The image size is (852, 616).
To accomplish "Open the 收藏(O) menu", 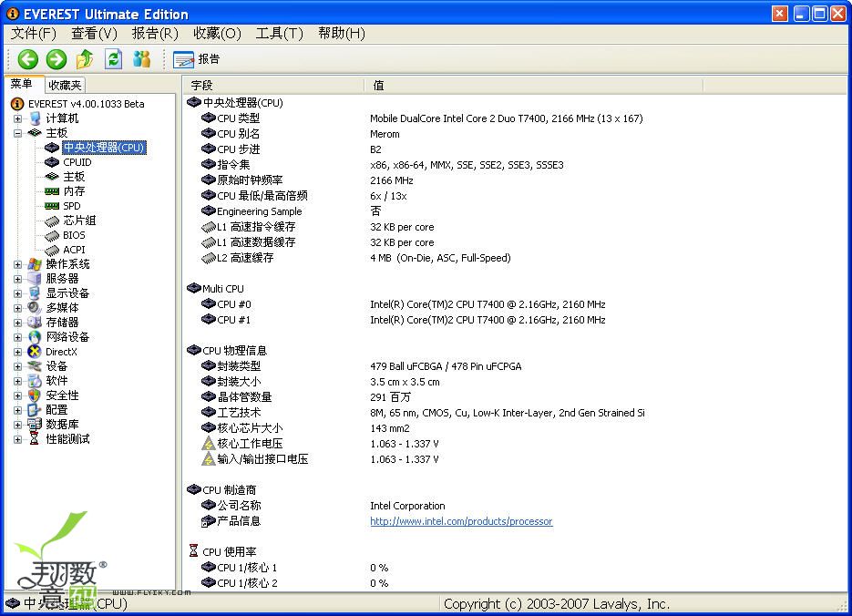I will tap(218, 34).
